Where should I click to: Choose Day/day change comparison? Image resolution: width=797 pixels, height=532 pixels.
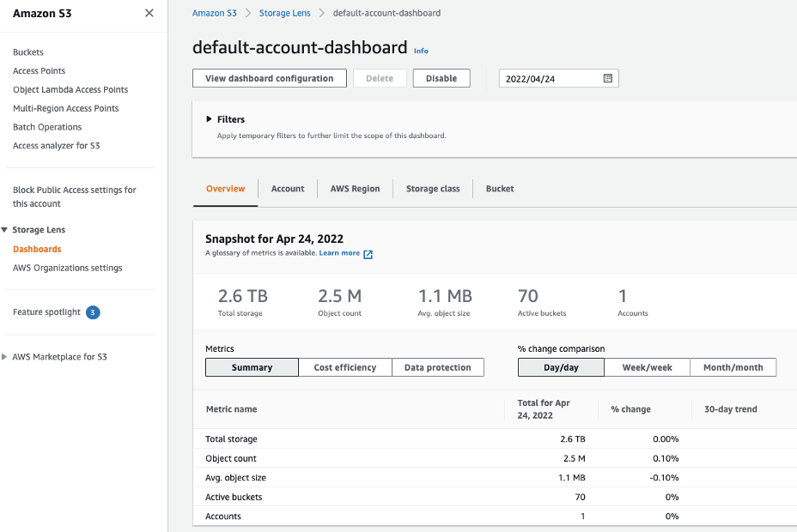click(561, 367)
